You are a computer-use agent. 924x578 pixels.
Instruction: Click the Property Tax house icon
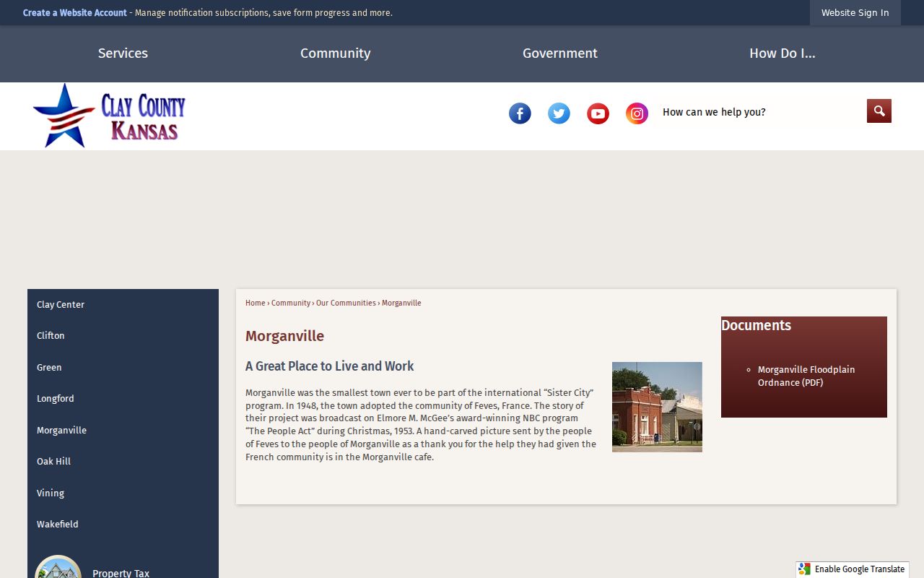coord(58,567)
